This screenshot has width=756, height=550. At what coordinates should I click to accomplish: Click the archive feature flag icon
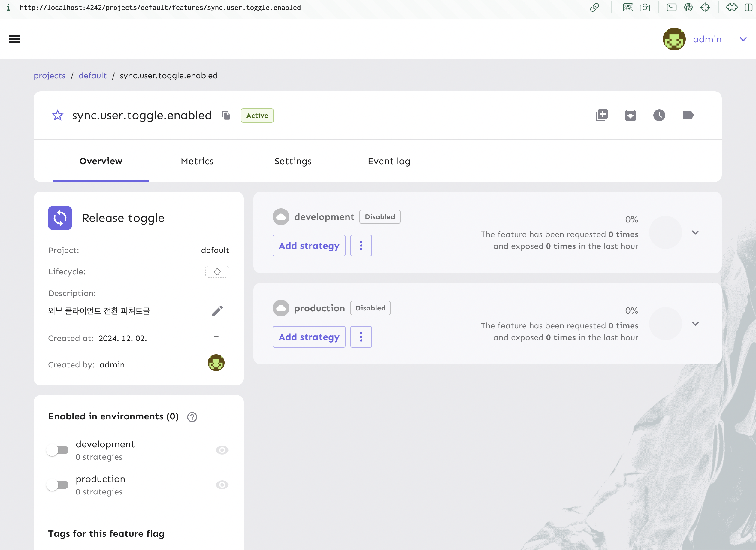630,115
